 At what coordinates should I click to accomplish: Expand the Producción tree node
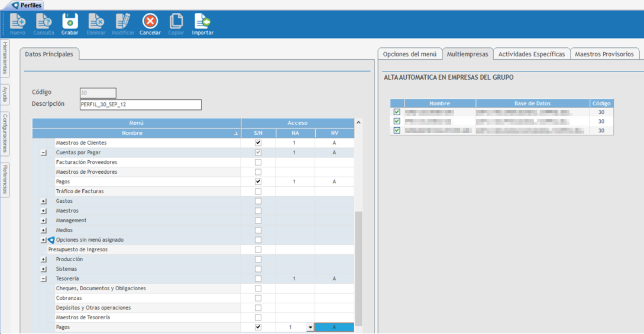(x=44, y=260)
